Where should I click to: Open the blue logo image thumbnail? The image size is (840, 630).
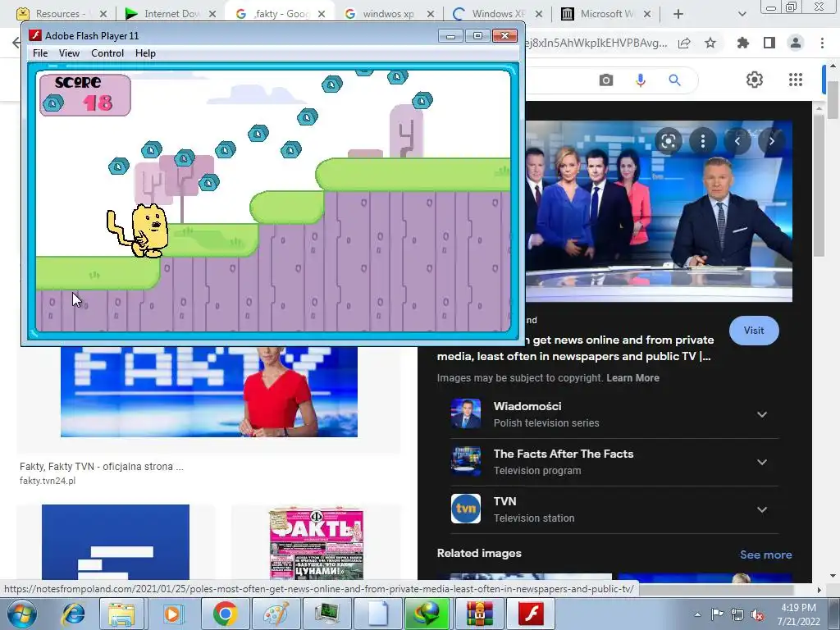pos(115,542)
